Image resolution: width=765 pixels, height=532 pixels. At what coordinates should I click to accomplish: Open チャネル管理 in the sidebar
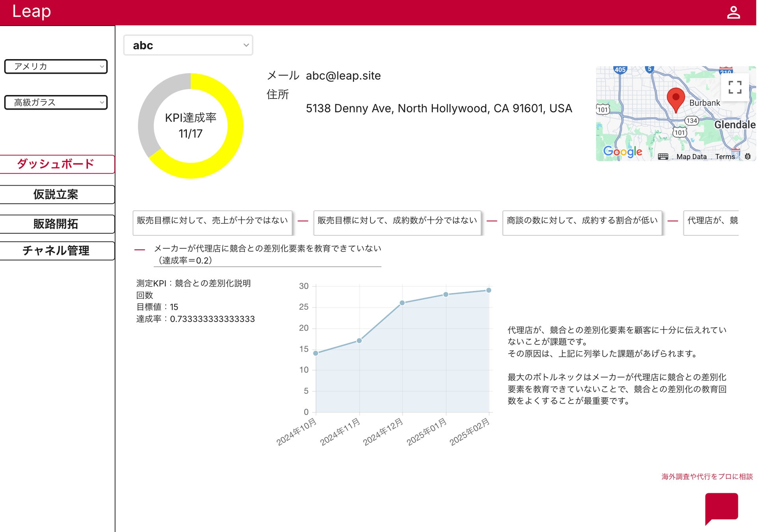click(56, 251)
